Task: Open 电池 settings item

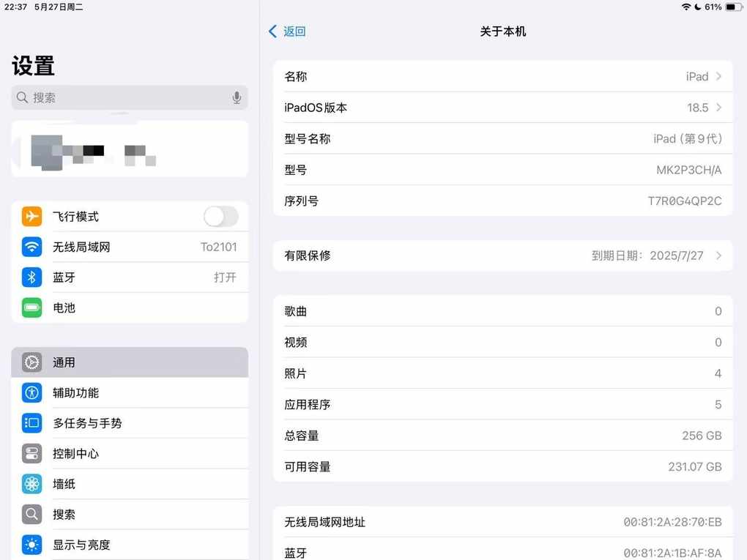Action: point(130,307)
